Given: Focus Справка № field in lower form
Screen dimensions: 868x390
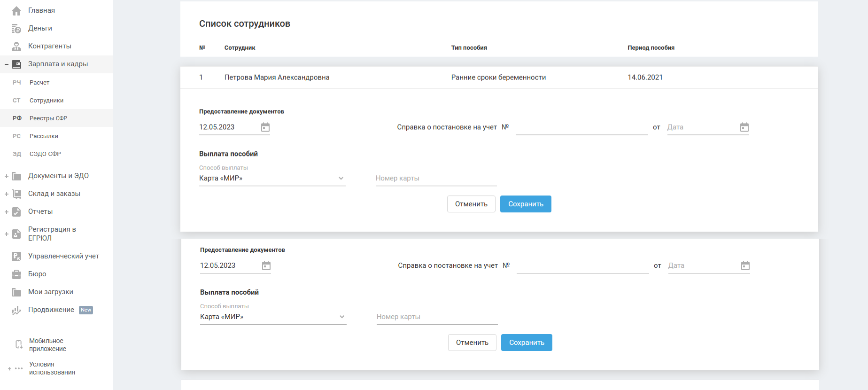Looking at the screenshot, I should (583, 266).
